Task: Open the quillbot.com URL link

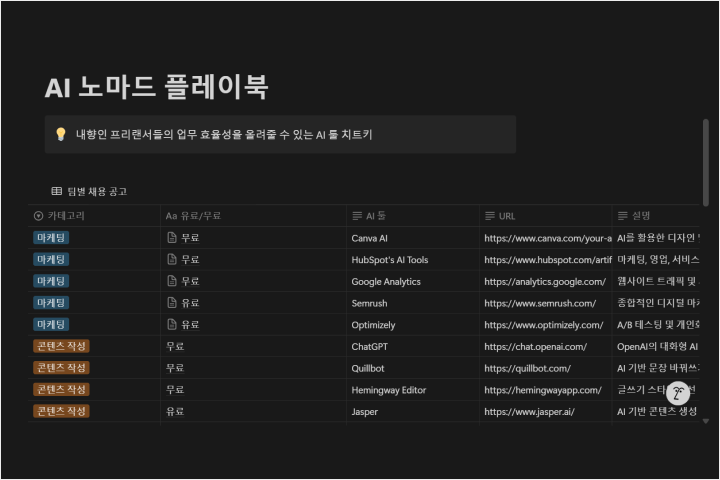Action: pos(528,368)
